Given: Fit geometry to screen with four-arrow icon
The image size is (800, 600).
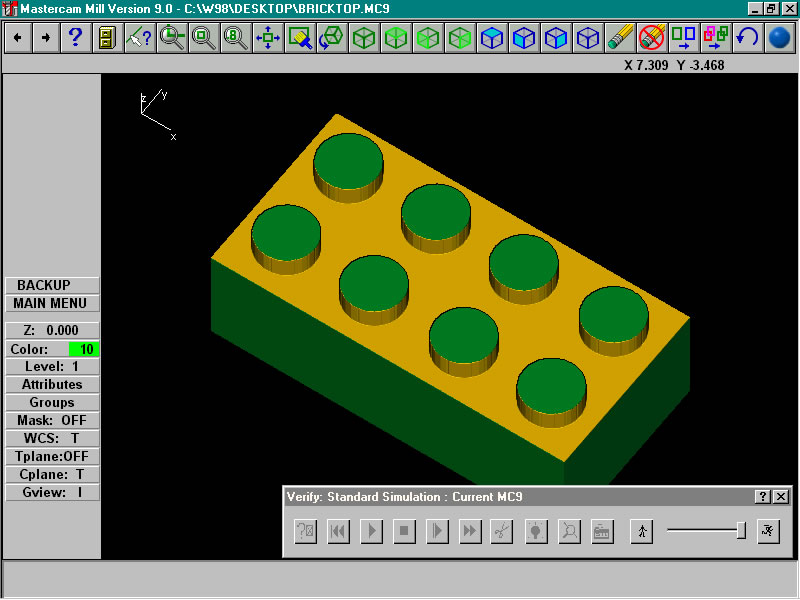Looking at the screenshot, I should (268, 37).
